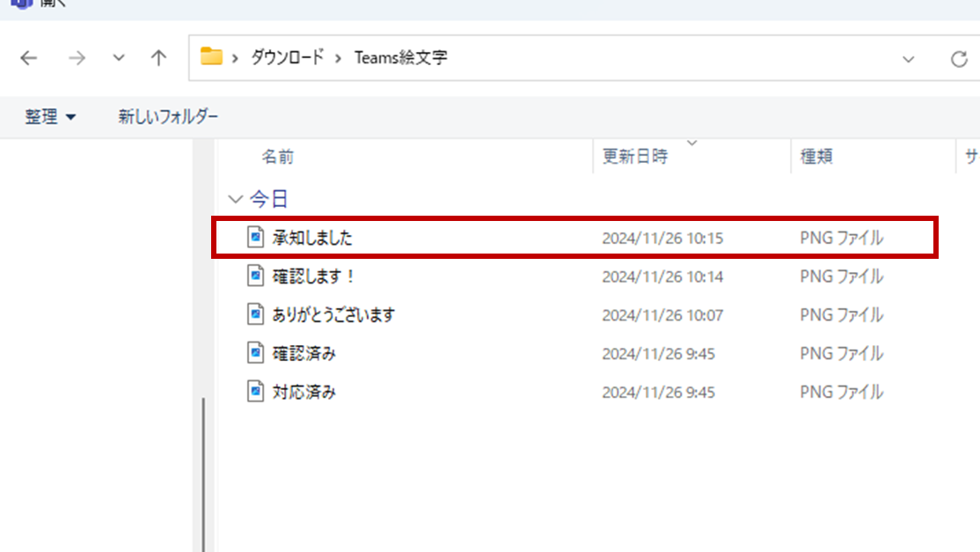The width and height of the screenshot is (980, 552).
Task: Click the Forward navigation arrow
Action: (x=77, y=59)
